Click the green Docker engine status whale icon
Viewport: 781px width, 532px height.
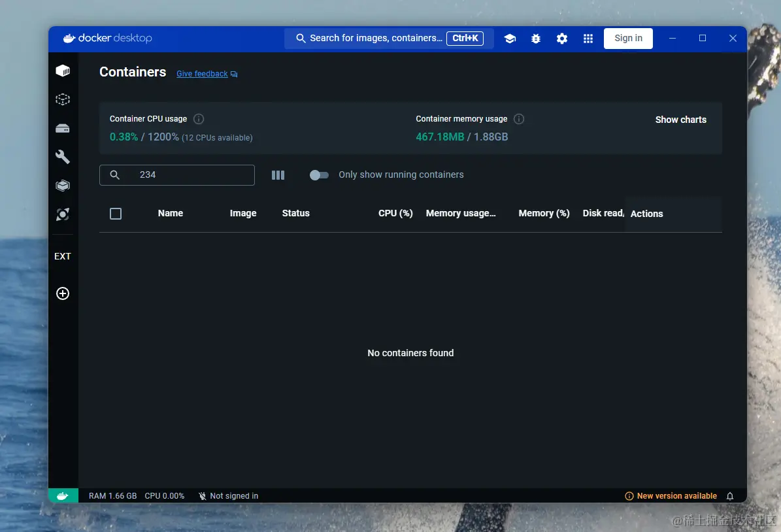coord(63,495)
